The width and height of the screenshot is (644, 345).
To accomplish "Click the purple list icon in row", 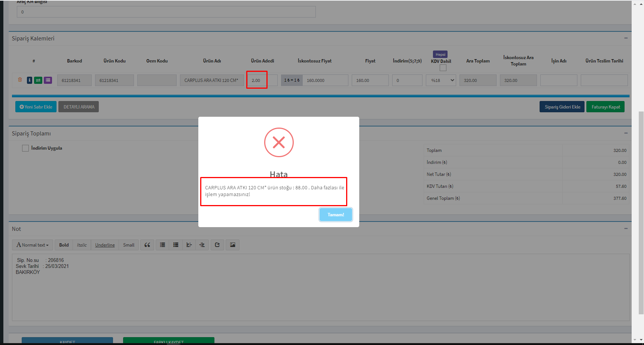I will (x=48, y=80).
